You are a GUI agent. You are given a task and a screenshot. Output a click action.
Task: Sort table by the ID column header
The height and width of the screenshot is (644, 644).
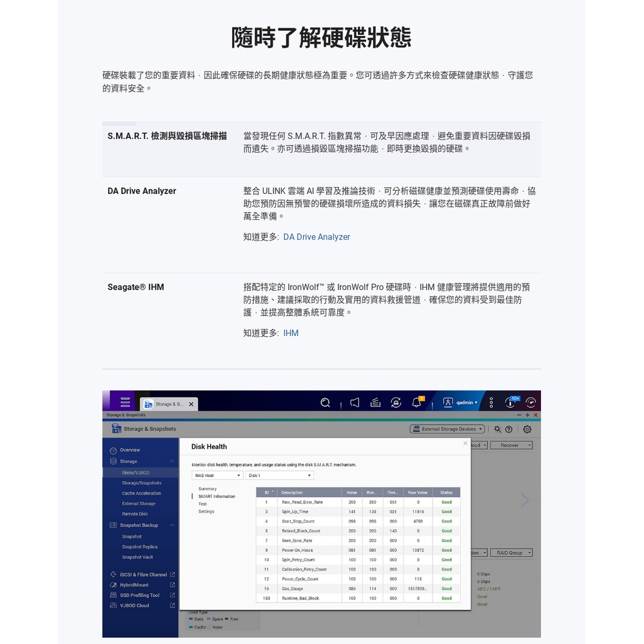coord(267,493)
